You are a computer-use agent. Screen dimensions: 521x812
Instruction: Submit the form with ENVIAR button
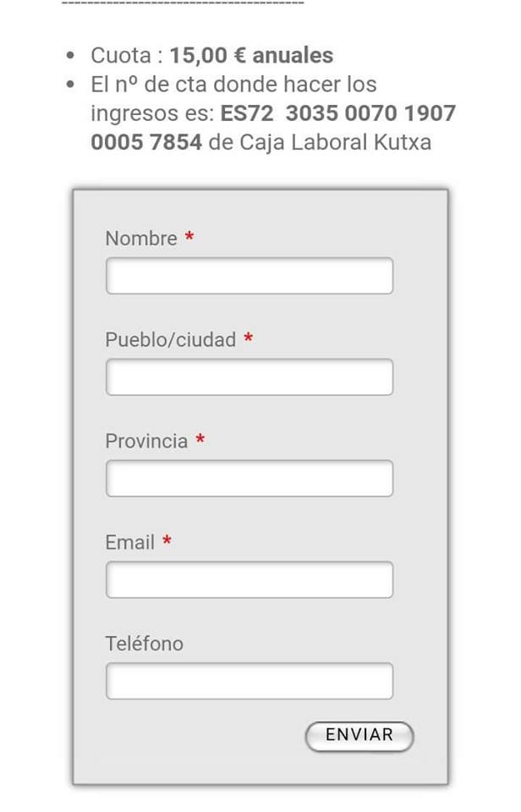pos(359,736)
